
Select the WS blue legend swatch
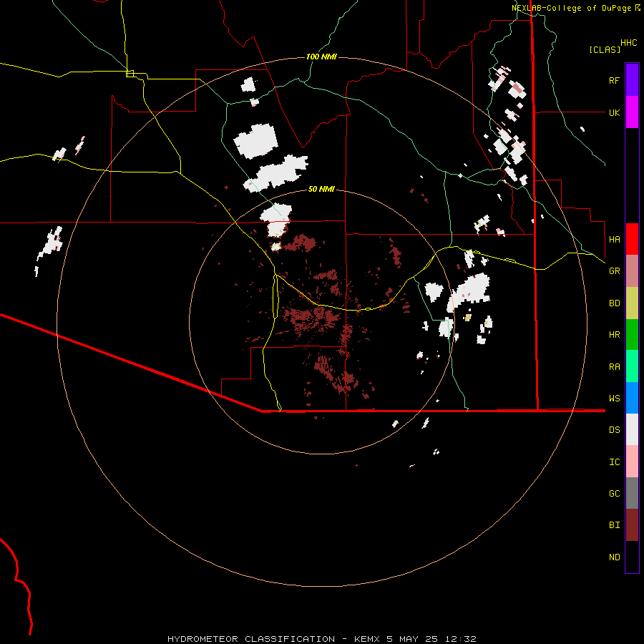(632, 398)
